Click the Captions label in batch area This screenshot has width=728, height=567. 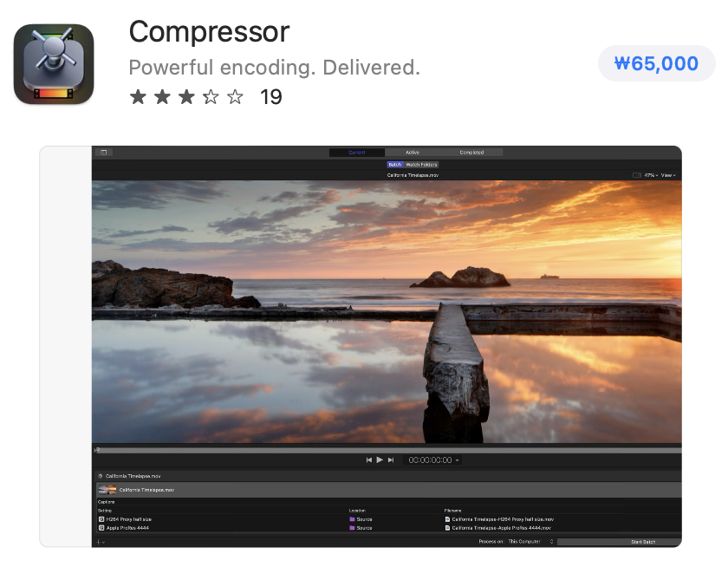point(106,502)
